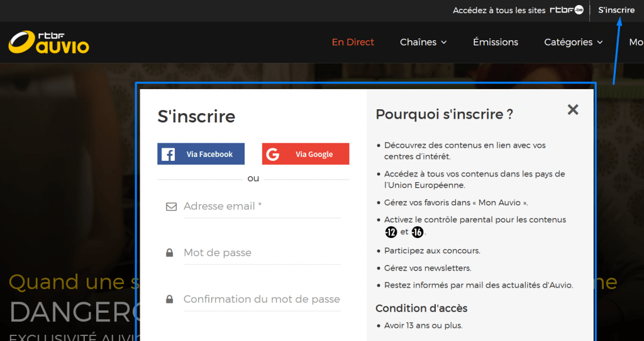Open Accédez à tous les sites link

499,10
